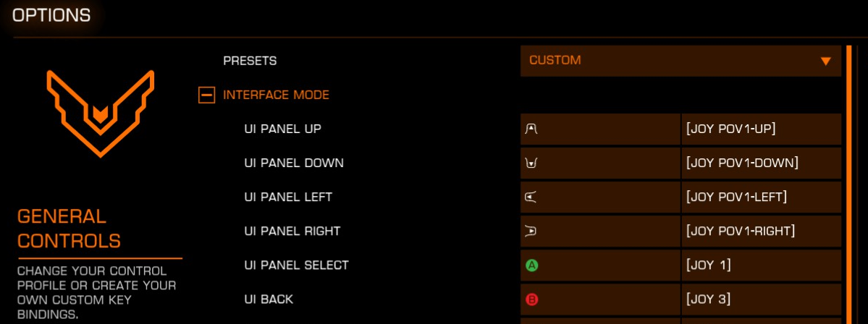Select the UI Panel Select row label
The height and width of the screenshot is (324, 868).
296,265
